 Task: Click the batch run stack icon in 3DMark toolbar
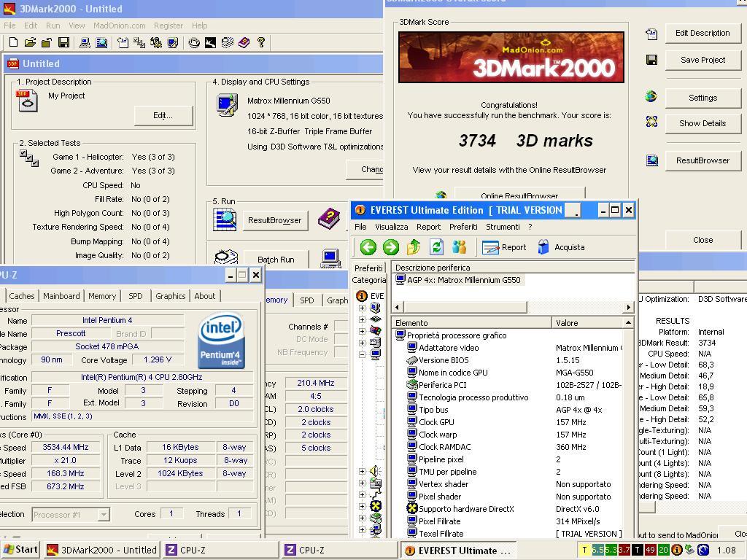point(228,42)
